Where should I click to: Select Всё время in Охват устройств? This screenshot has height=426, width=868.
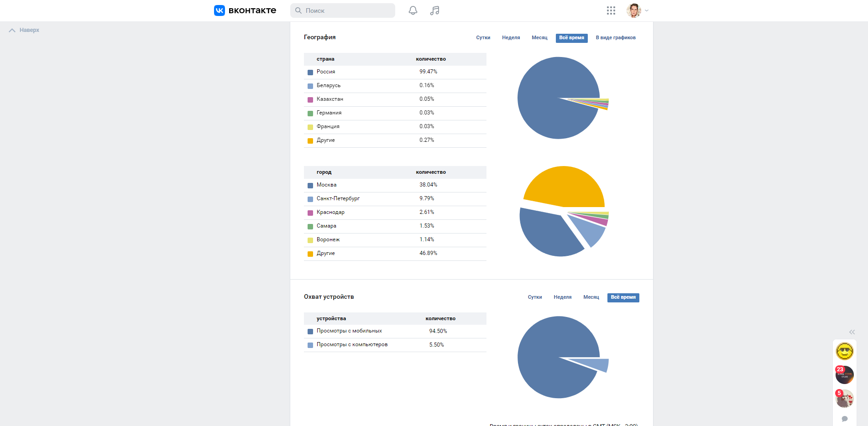pyautogui.click(x=623, y=297)
